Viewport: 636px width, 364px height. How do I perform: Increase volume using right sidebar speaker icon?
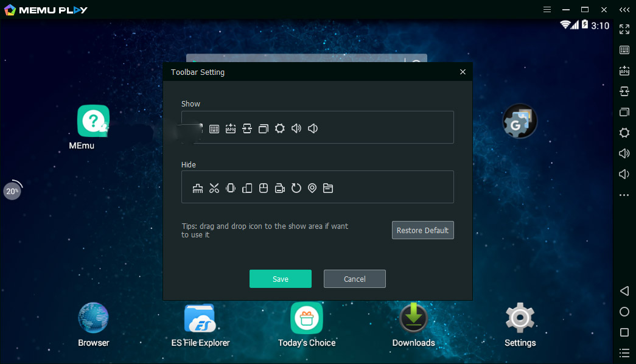click(624, 153)
